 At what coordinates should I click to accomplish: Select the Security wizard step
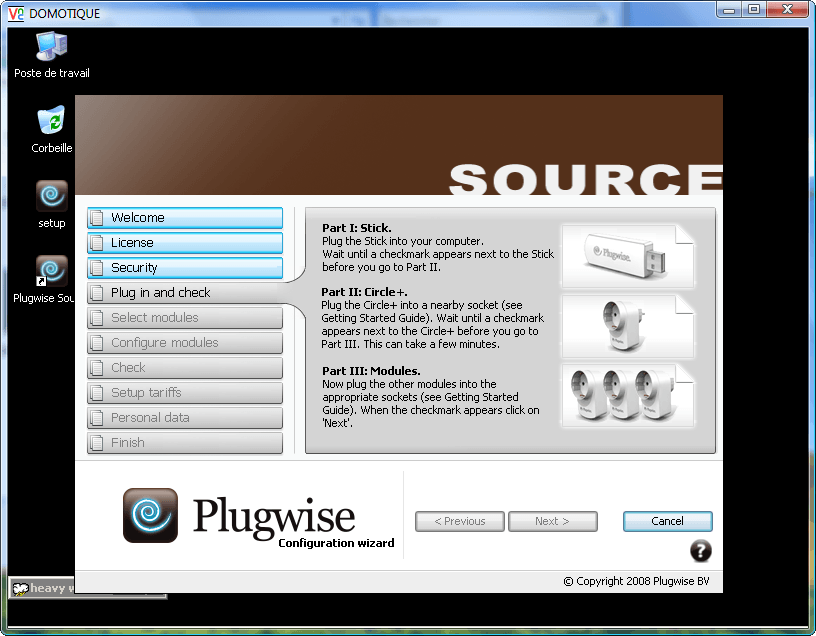click(x=185, y=268)
